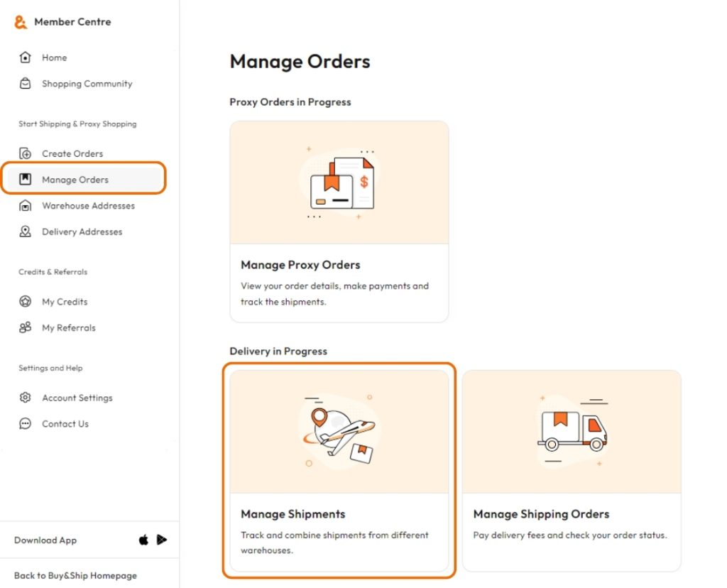The image size is (727, 588).
Task: Go to Warehouse Addresses menu item
Action: [88, 206]
